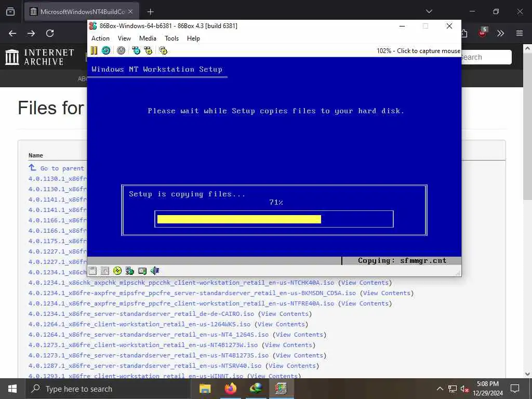Open the Tools menu in 86Box
The image size is (532, 399).
click(x=171, y=38)
